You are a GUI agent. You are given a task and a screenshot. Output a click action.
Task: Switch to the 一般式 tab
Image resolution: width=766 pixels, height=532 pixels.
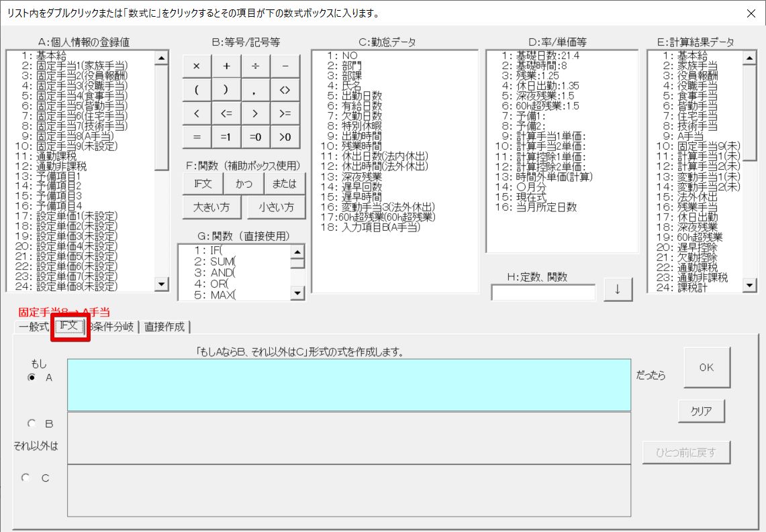(x=34, y=327)
